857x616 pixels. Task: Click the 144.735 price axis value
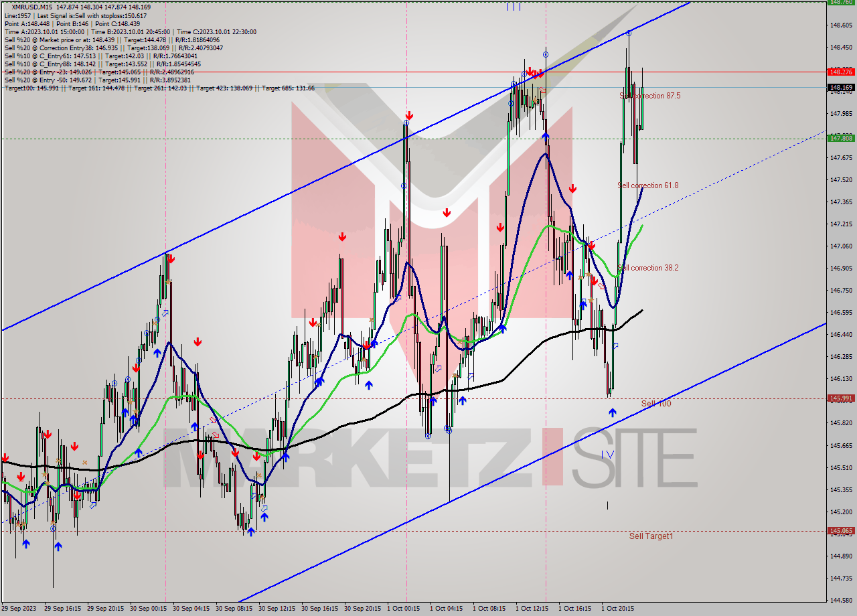(x=841, y=578)
